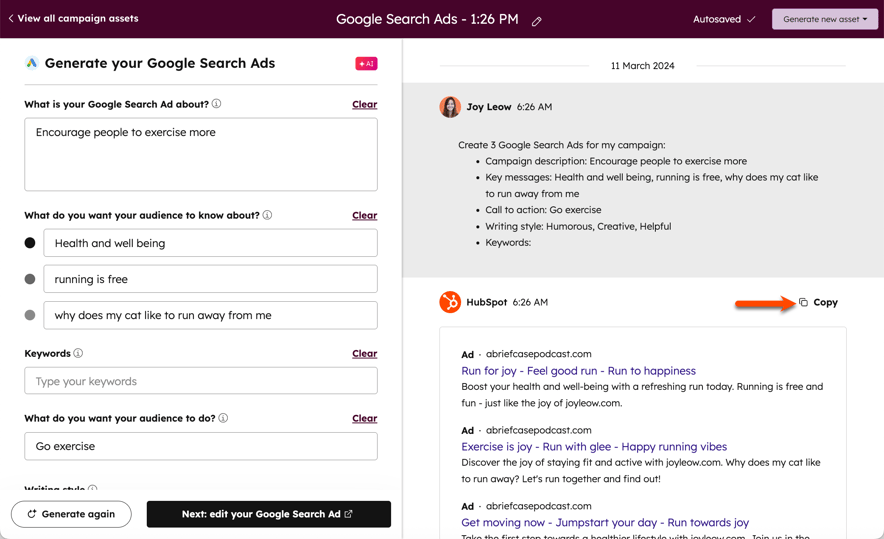
Task: Click the HubSpot sprocket avatar icon
Action: click(x=450, y=302)
